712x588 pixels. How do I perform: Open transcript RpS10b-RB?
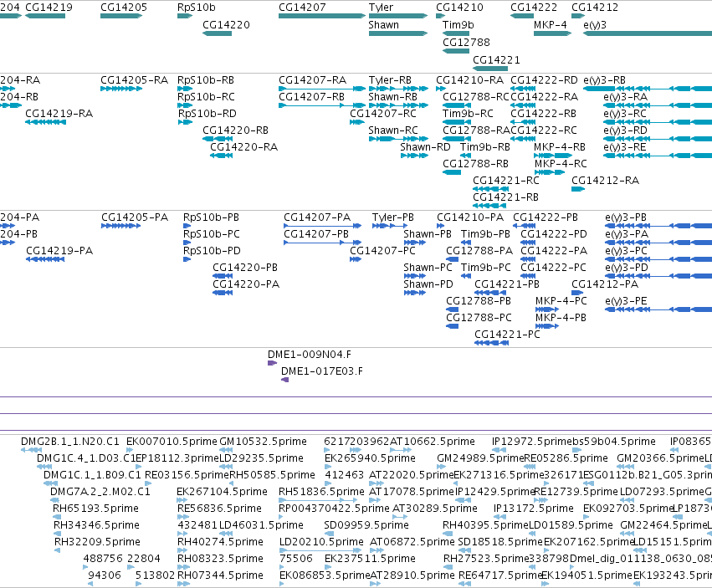[x=206, y=80]
